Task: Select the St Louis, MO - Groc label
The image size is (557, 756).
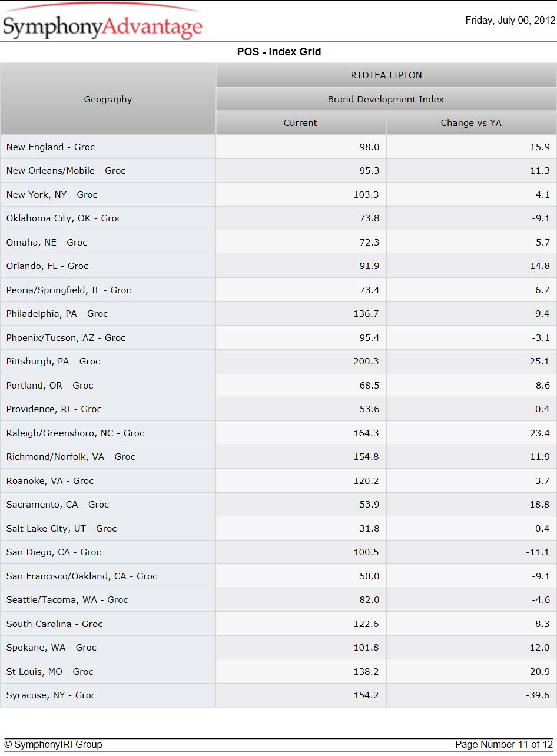Action: pos(50,671)
